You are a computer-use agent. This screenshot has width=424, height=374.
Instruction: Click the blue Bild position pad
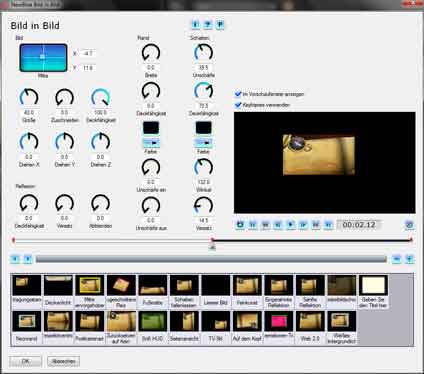(43, 57)
